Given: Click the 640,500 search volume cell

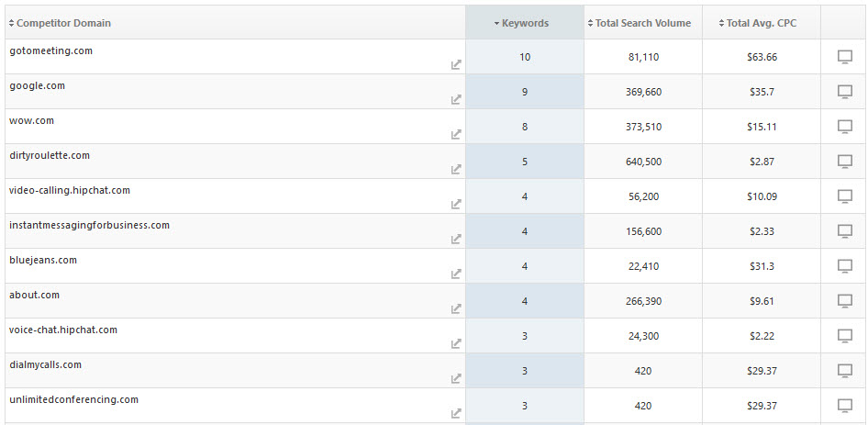Looking at the screenshot, I should (642, 162).
